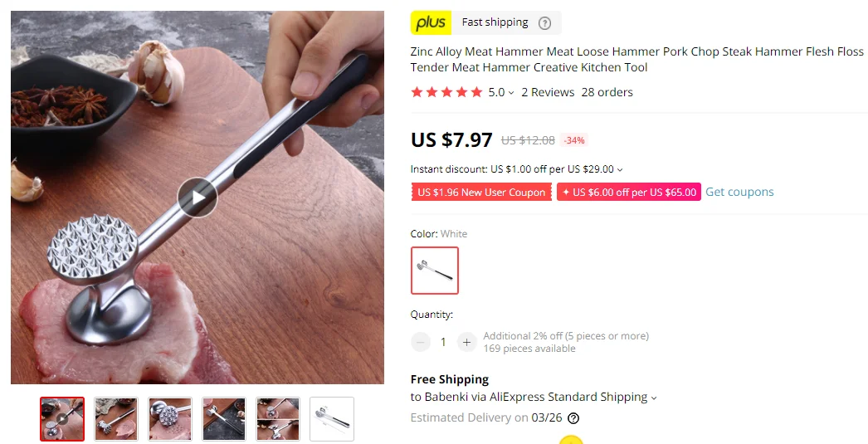Select the third thumbnail with hammer head close-up

[x=170, y=419]
